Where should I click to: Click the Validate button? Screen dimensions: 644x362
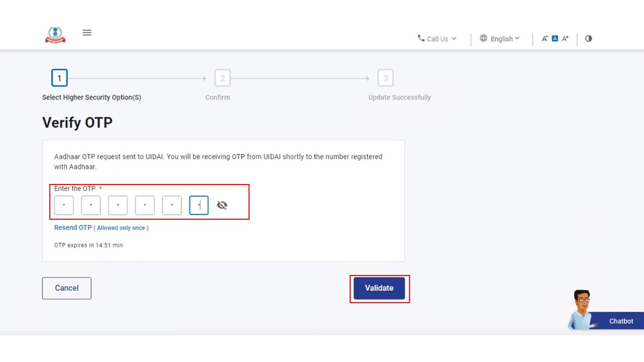[x=379, y=288]
